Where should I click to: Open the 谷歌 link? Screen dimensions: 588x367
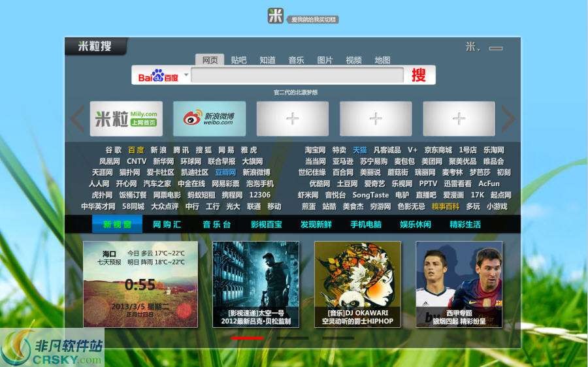113,150
